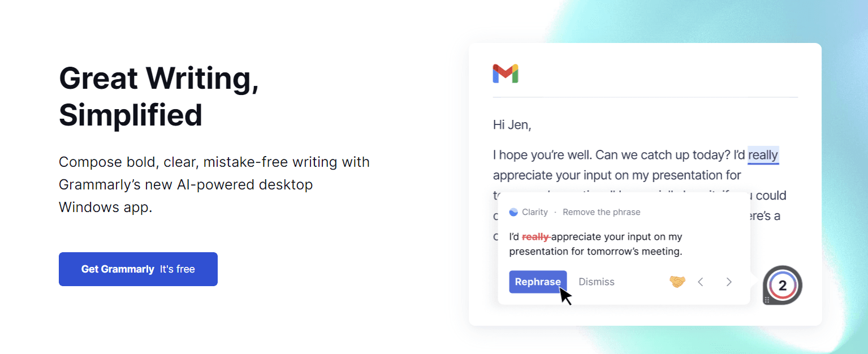
Task: Click the Gmail logo icon
Action: (x=505, y=74)
